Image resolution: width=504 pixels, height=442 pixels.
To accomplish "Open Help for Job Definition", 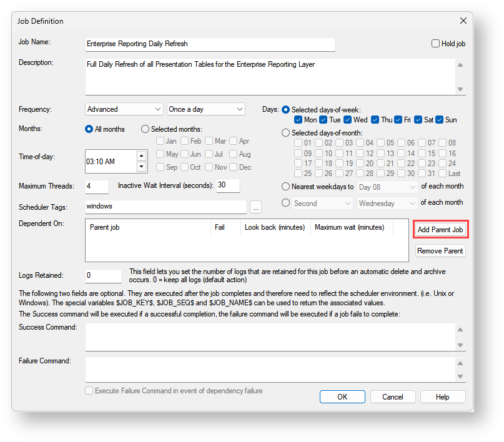I will 443,396.
